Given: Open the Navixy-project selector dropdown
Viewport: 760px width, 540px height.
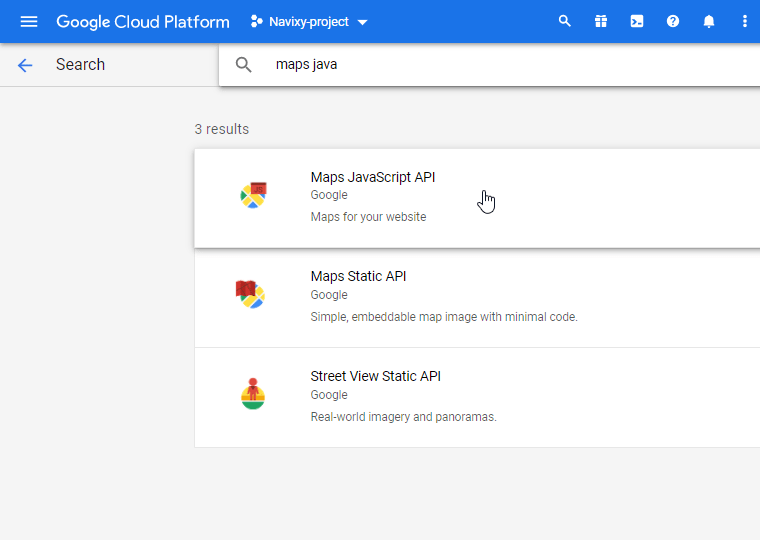Looking at the screenshot, I should point(309,22).
